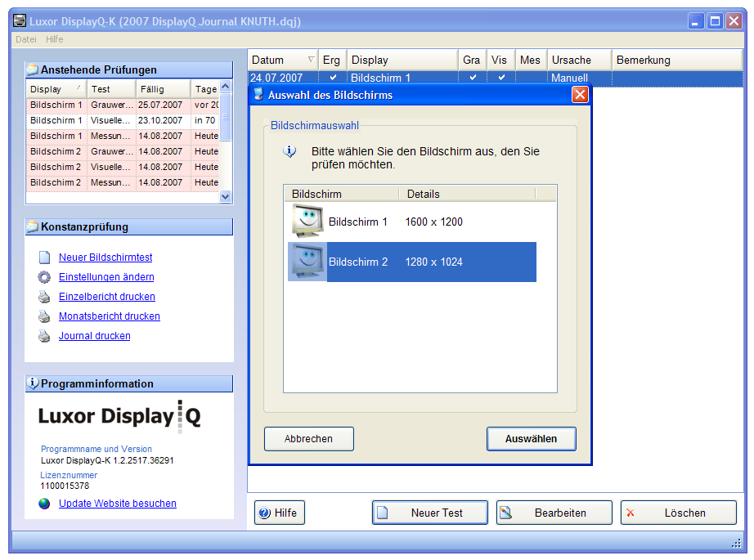Select Bildschirm 1 Messun... row
Viewport: 754px width, 560px height.
[x=123, y=136]
